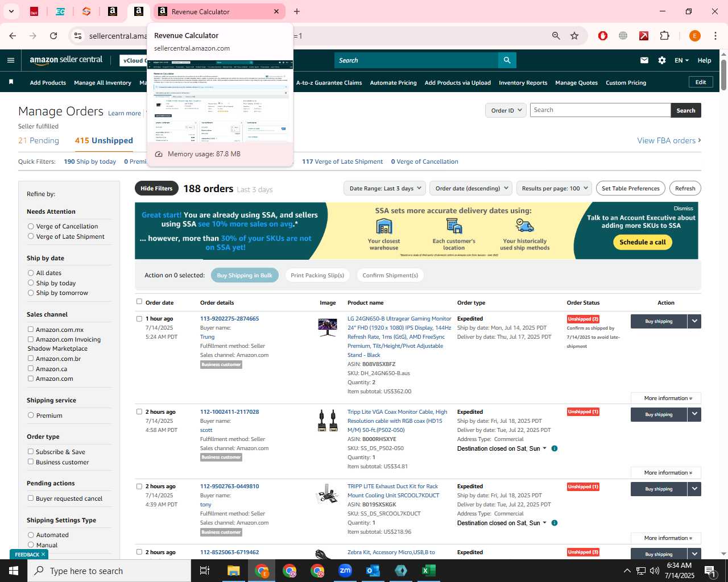Open File Explorer from the taskbar
The image size is (728, 582).
coord(234,571)
